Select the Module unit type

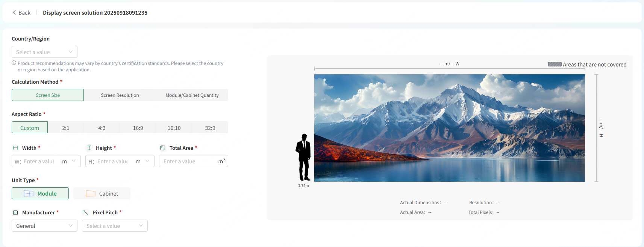pyautogui.click(x=40, y=193)
